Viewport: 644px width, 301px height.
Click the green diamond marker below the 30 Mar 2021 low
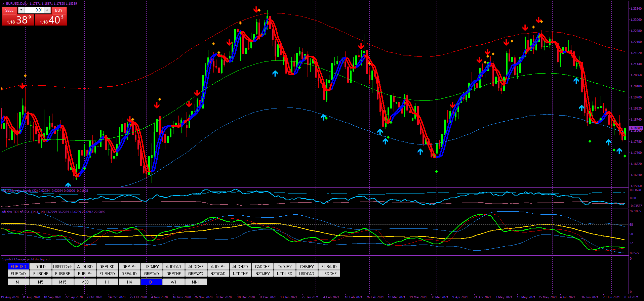(x=437, y=172)
